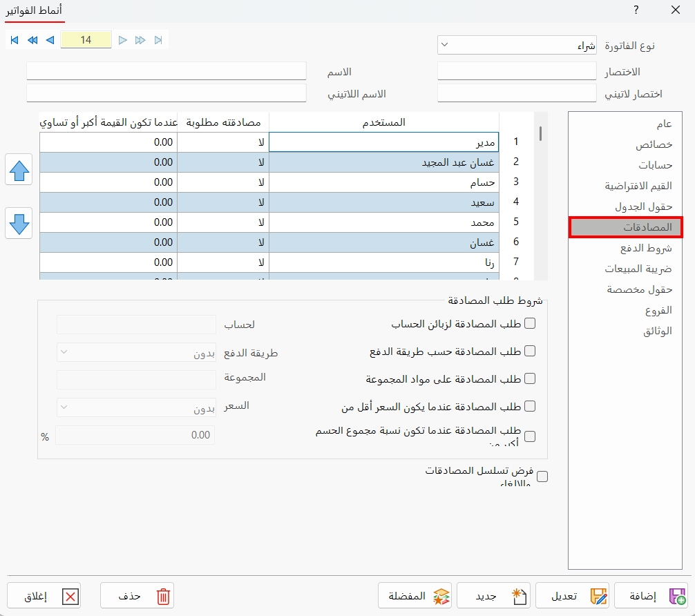Screen dimensions: 695x616
Task: Select the محمد user cell
Action: click(384, 222)
